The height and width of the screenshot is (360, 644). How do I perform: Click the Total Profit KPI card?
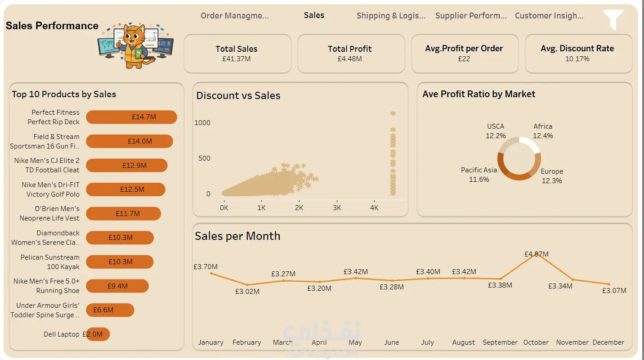tap(350, 54)
